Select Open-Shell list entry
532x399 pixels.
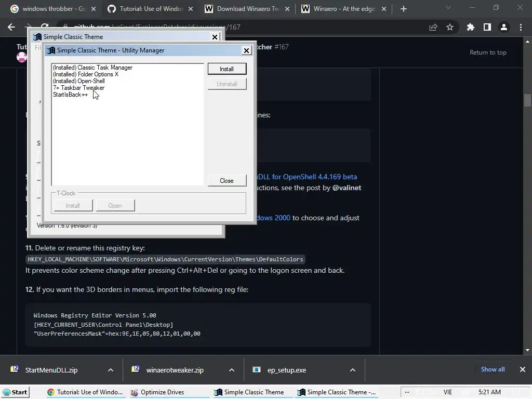click(79, 81)
